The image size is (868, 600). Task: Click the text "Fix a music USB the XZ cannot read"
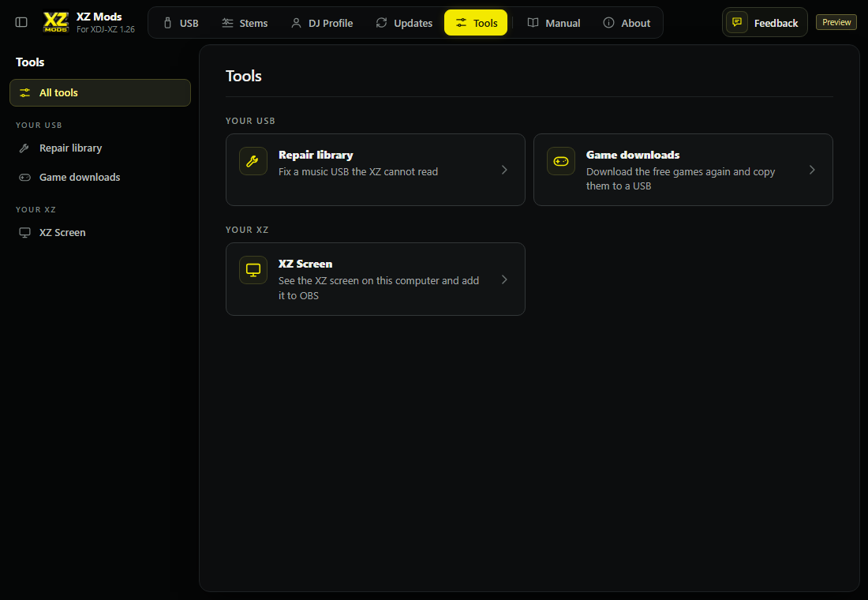358,172
